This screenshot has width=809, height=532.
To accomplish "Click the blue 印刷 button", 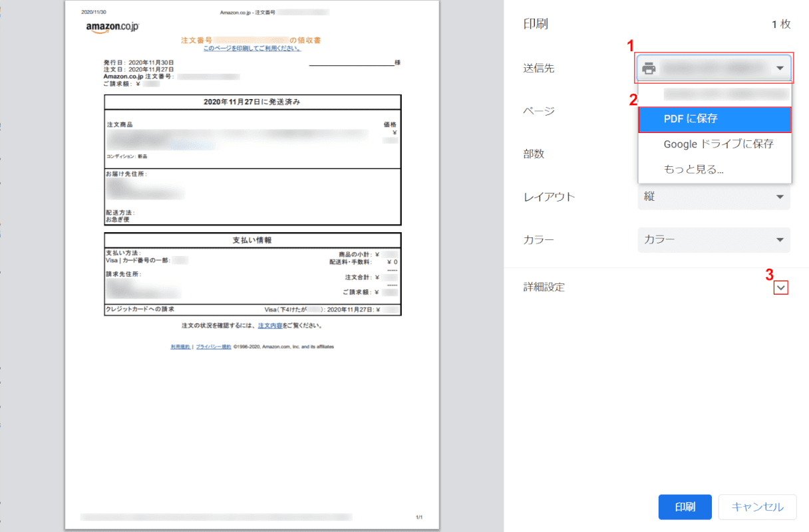I will [685, 507].
